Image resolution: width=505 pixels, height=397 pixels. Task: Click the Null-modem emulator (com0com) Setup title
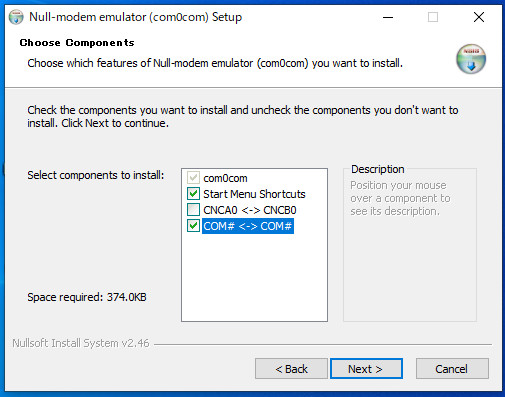pos(135,17)
